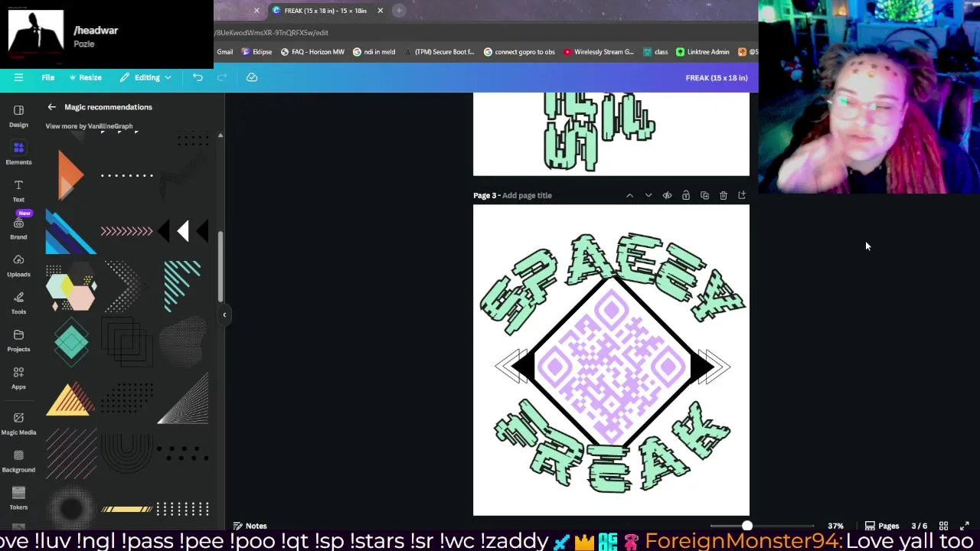The width and height of the screenshot is (980, 551).
Task: Redo the last undone action
Action: coord(222,77)
